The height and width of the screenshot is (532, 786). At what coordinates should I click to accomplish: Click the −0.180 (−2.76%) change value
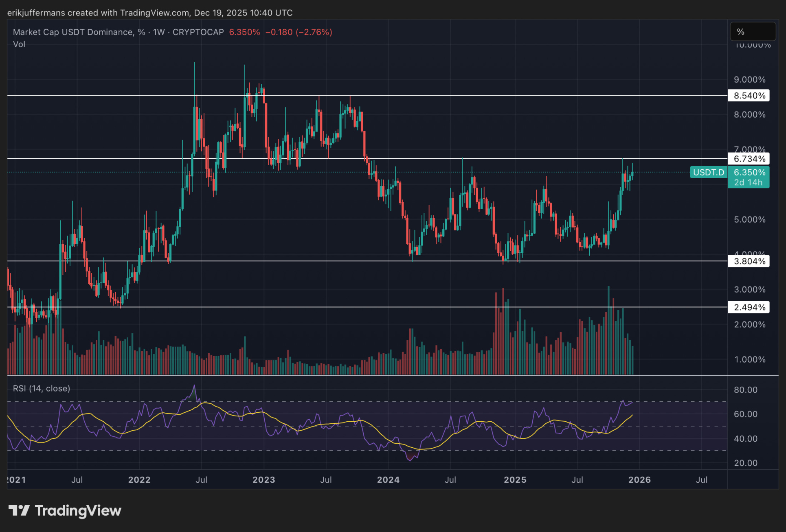(299, 32)
